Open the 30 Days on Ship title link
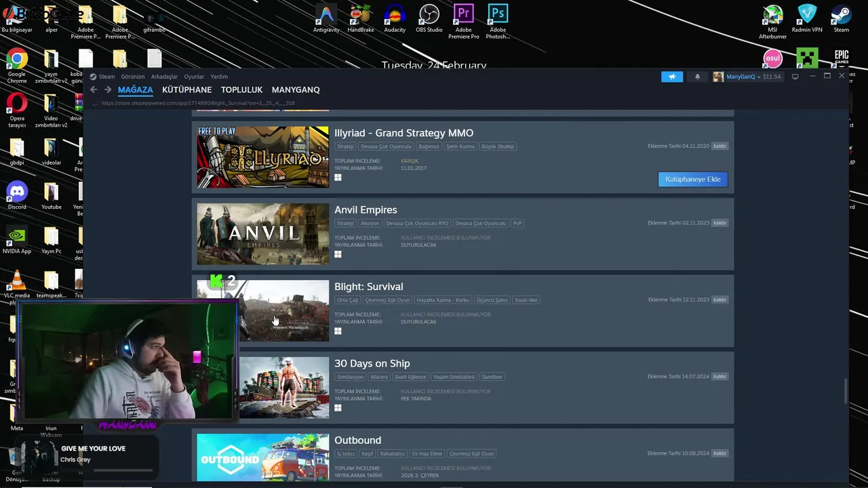 372,363
